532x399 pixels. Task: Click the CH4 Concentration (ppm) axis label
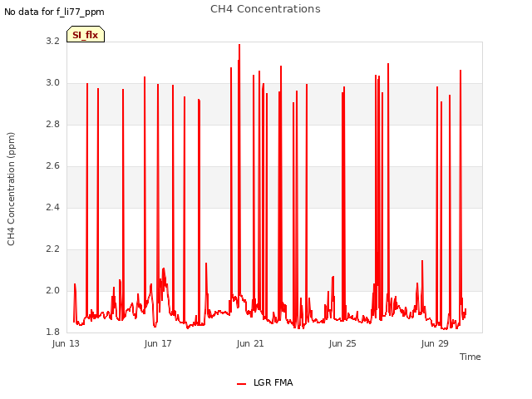click(x=11, y=189)
